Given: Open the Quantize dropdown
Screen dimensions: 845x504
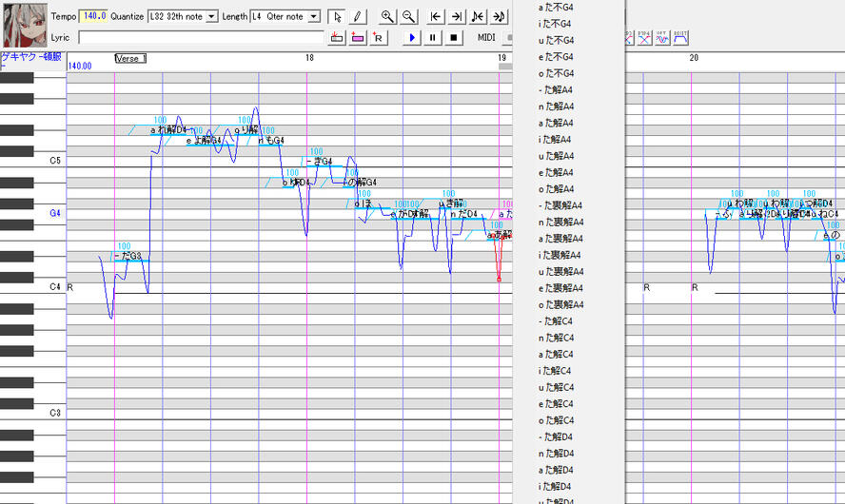Looking at the screenshot, I should pos(211,17).
